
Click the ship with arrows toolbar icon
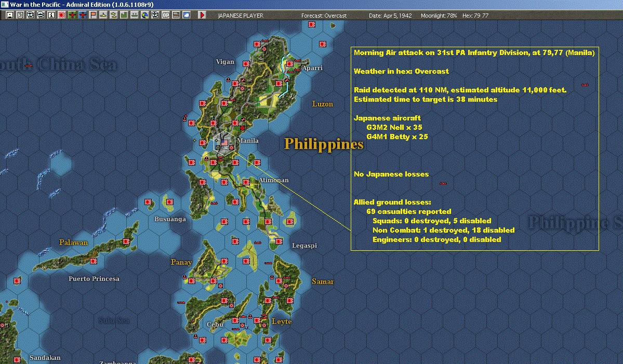point(134,15)
